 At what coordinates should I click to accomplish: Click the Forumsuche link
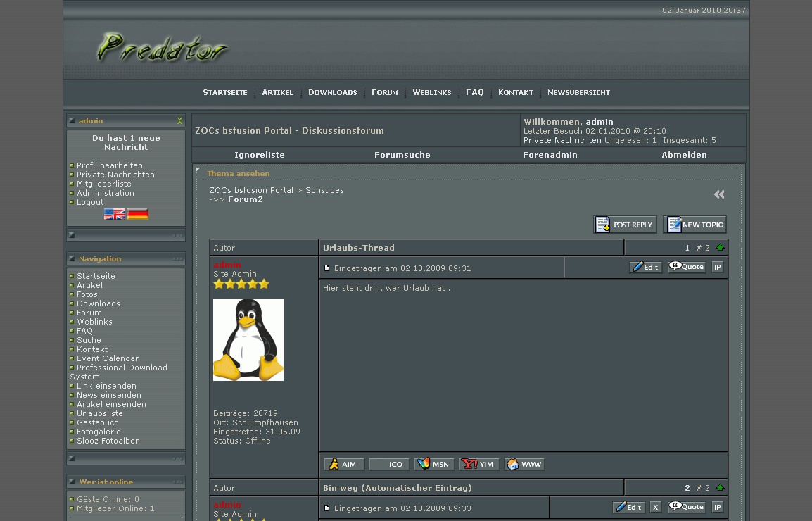402,155
